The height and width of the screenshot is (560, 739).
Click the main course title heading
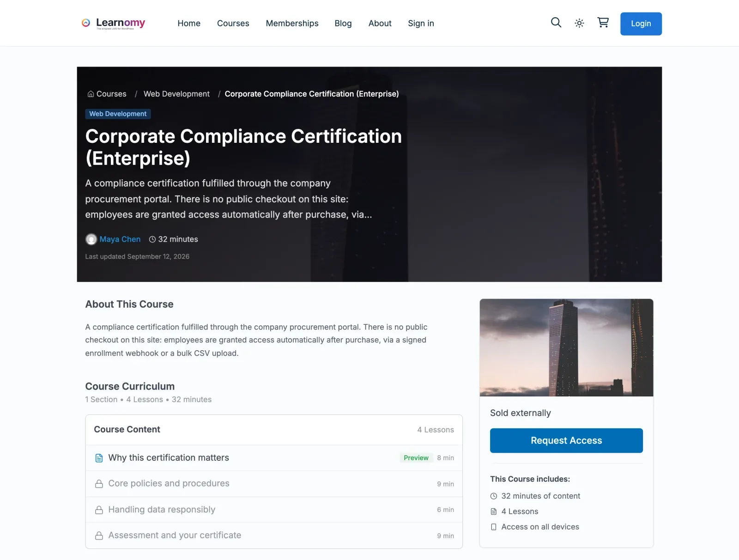click(x=243, y=147)
